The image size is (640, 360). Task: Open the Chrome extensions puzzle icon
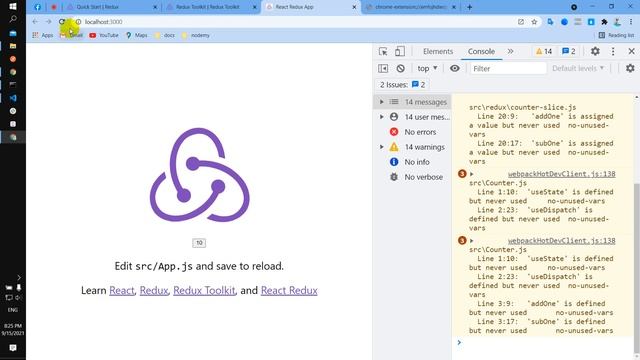pos(604,22)
